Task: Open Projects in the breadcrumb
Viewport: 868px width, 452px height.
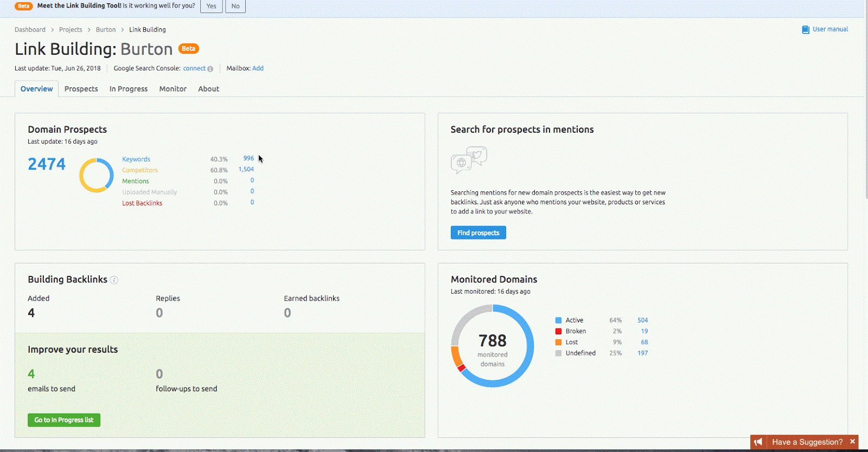Action: (x=71, y=30)
